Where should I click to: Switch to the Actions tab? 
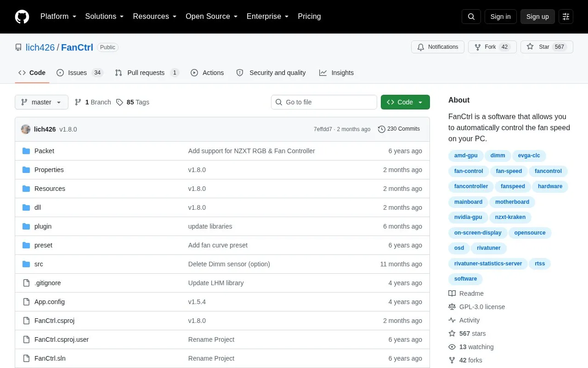(x=207, y=73)
